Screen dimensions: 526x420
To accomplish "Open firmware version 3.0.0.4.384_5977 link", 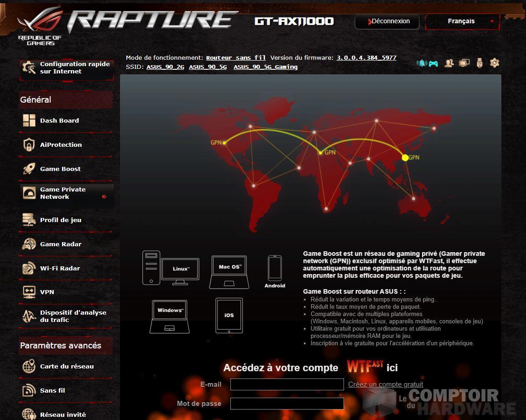I will click(366, 58).
